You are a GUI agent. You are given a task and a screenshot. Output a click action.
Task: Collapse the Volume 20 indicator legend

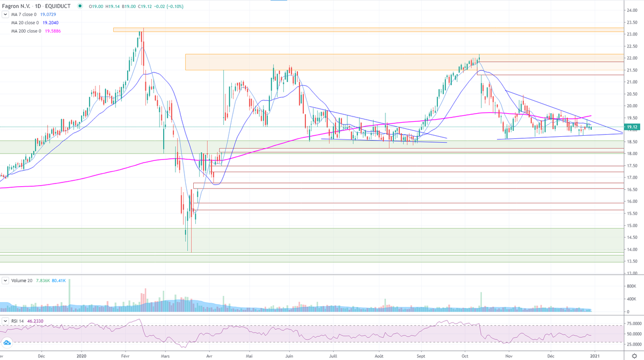pos(6,281)
